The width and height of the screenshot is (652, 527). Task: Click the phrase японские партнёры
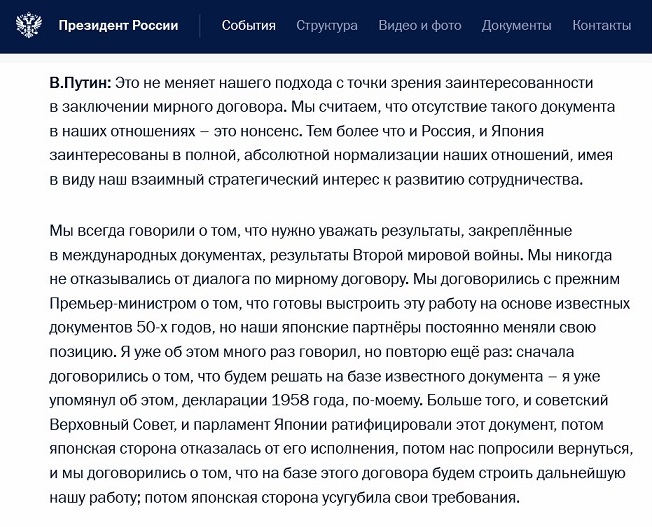tap(351, 328)
